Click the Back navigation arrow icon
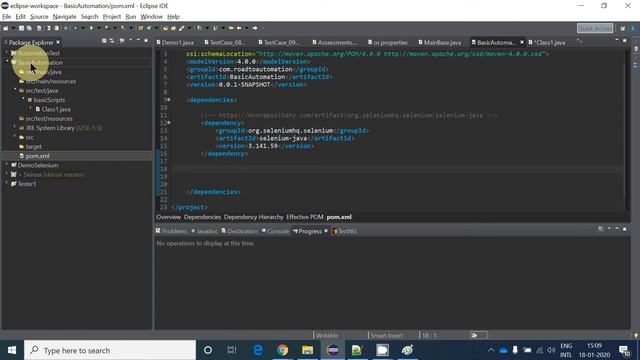Viewport: 640px width, 360px height. click(239, 28)
